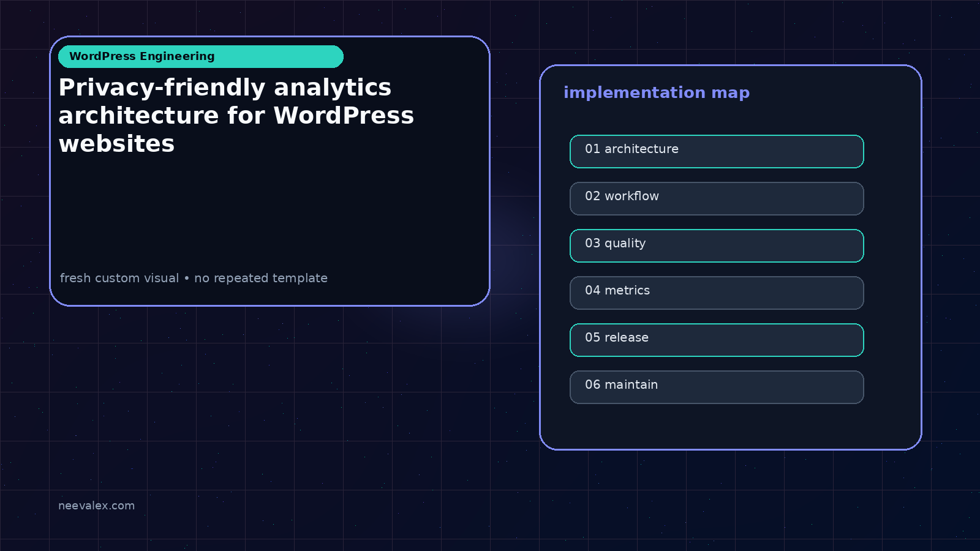Pick the 06 maintain item

coord(717,387)
